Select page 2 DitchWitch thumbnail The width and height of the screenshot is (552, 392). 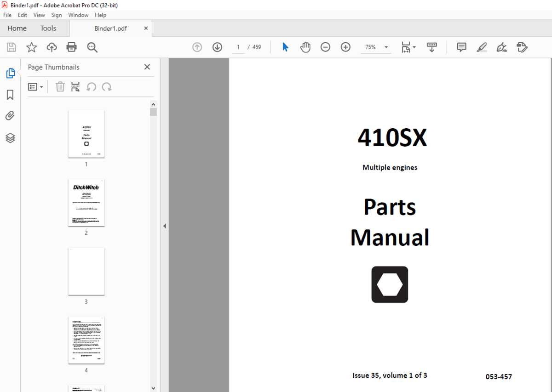(x=86, y=203)
